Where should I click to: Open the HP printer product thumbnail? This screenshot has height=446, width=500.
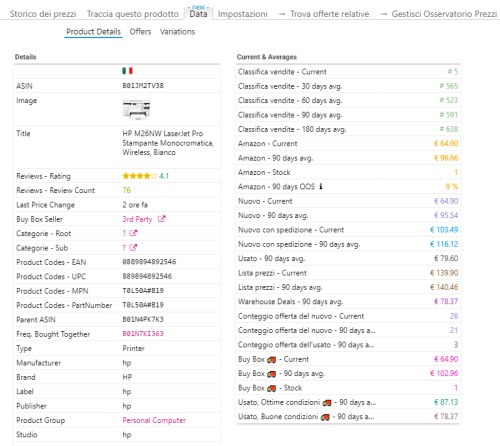(137, 109)
